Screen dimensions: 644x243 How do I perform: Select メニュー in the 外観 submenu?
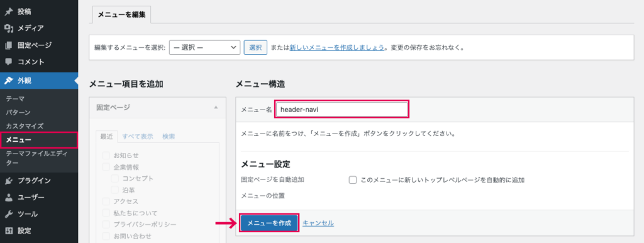click(18, 140)
